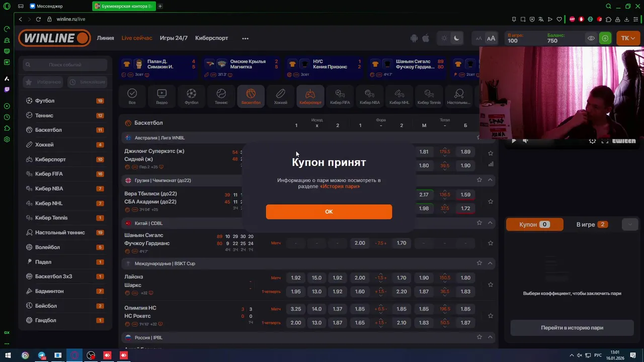Favorite the Лайонз vs Шаркс match star
This screenshot has width=644, height=362.
click(491, 285)
